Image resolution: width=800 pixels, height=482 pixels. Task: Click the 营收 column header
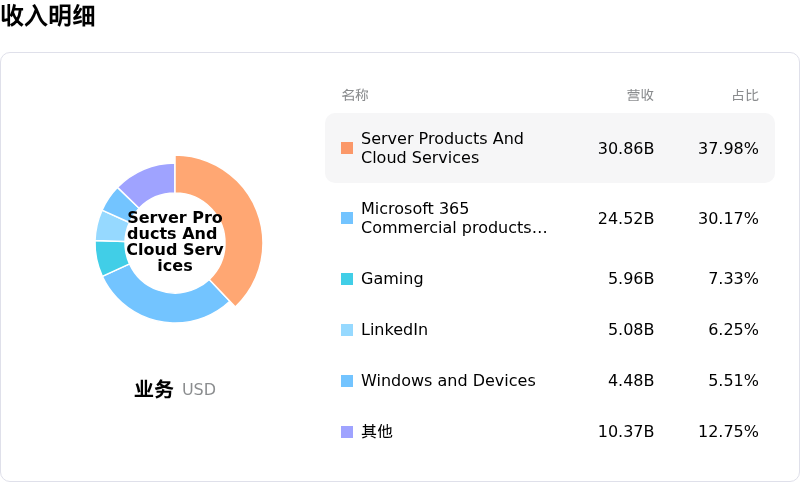[x=640, y=95]
